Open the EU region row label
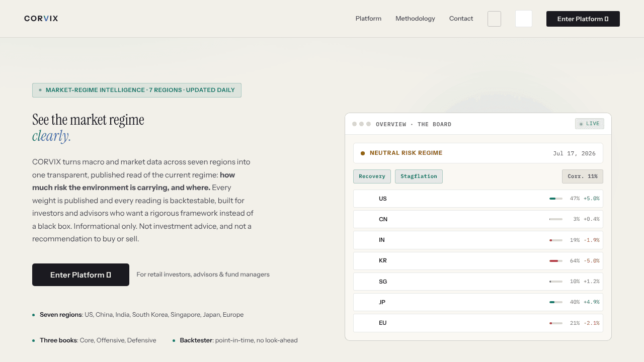The height and width of the screenshot is (362, 644). tap(383, 323)
